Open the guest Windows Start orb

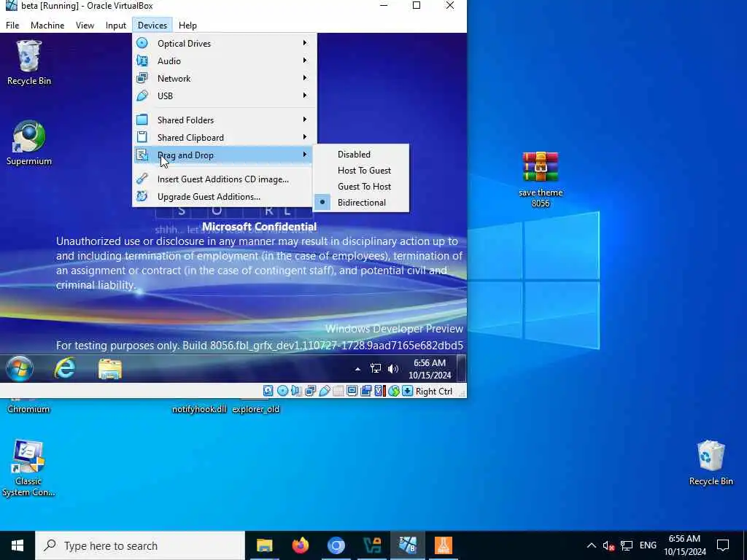[20, 368]
